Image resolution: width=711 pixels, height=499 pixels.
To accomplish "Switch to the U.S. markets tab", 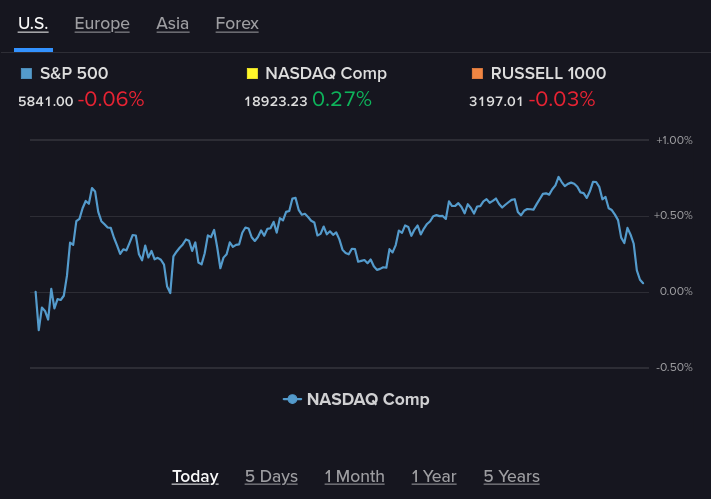I will (33, 23).
